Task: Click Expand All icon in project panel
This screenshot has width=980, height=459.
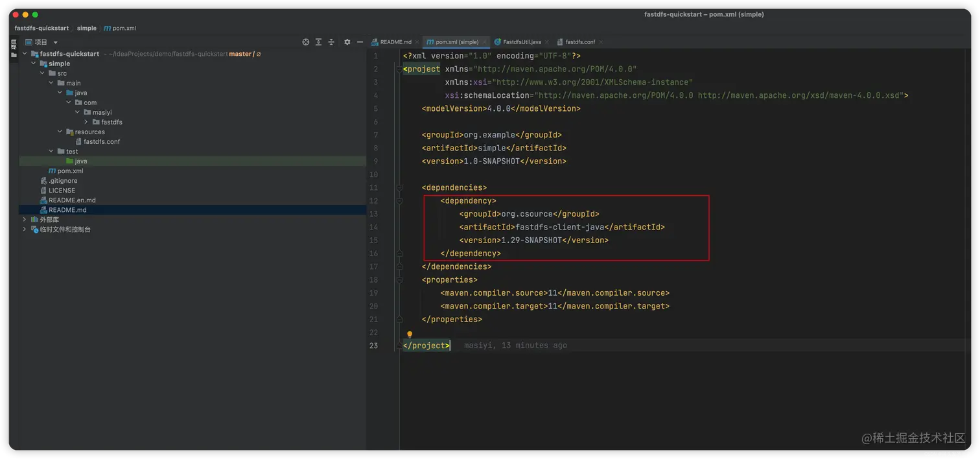Action: [x=318, y=42]
